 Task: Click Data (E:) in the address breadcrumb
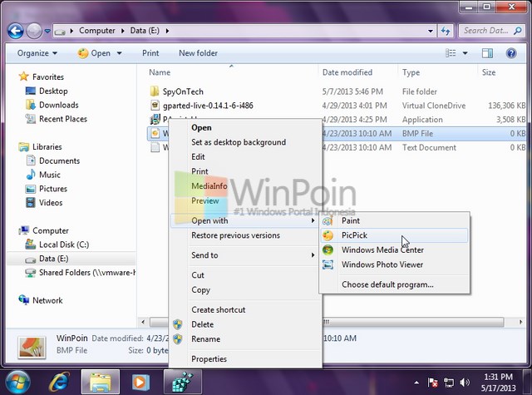[145, 31]
